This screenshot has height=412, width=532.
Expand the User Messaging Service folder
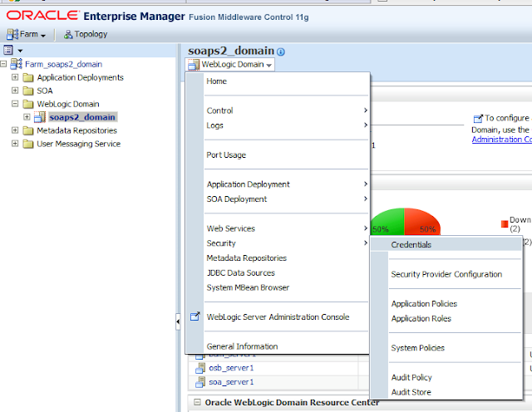(x=15, y=143)
